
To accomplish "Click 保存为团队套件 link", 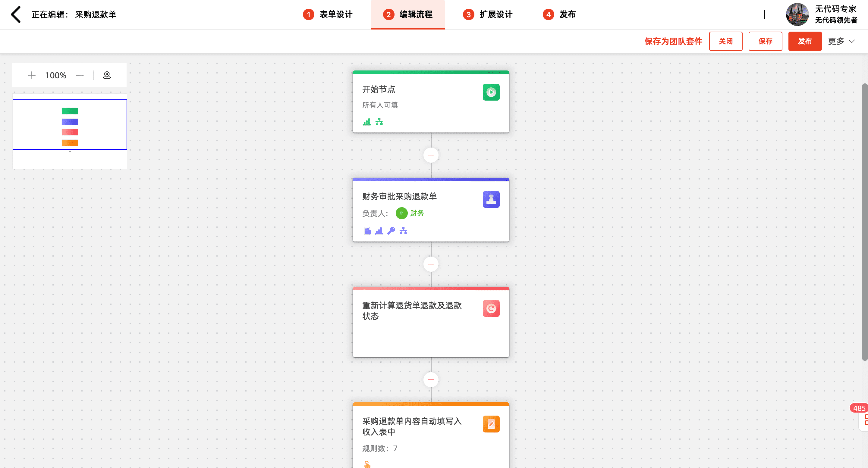I will pyautogui.click(x=673, y=42).
